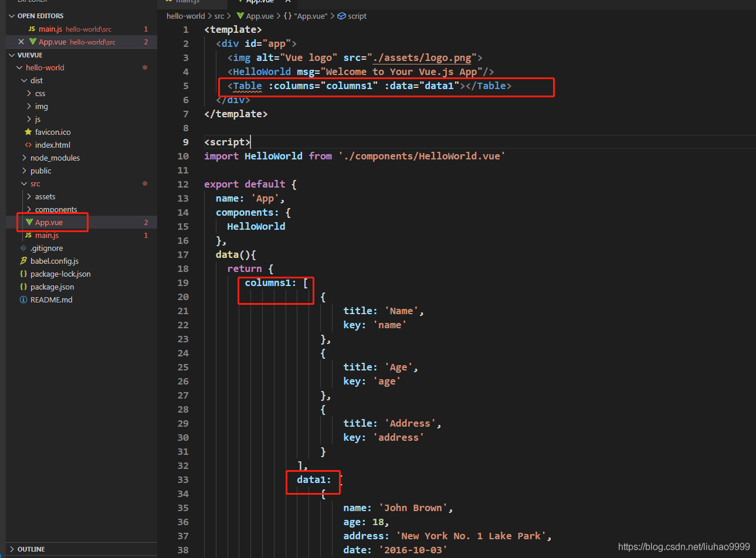Click 'New York No. 1 Lake Park' string
The image size is (756, 558).
[471, 536]
